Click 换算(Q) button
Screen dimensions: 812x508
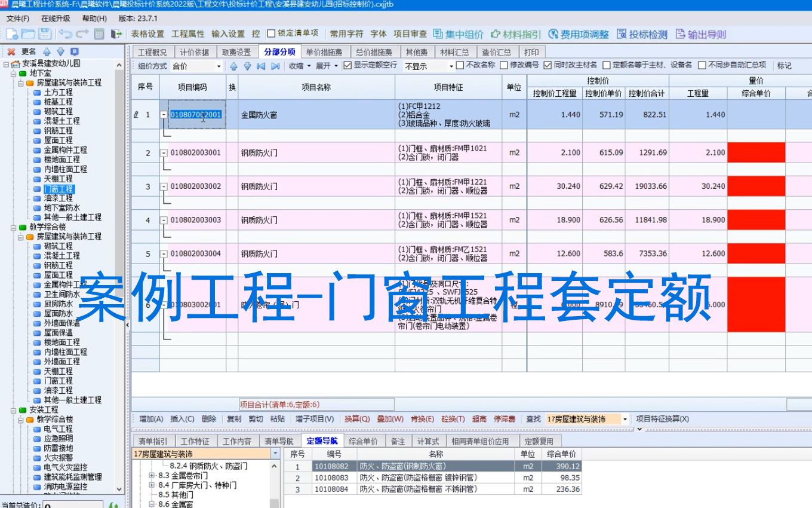pos(357,420)
